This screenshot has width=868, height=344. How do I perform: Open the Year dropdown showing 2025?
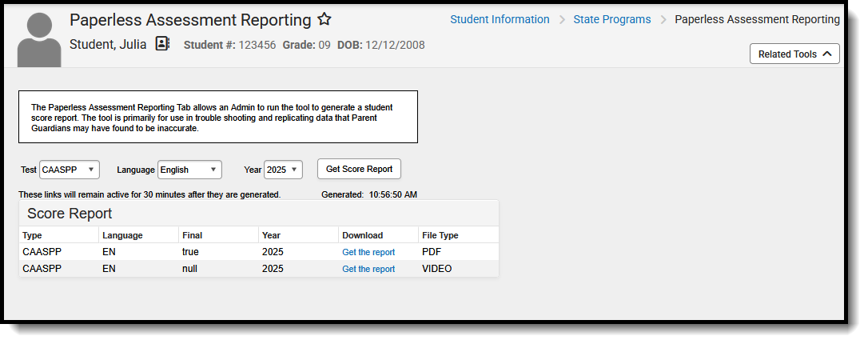point(284,170)
